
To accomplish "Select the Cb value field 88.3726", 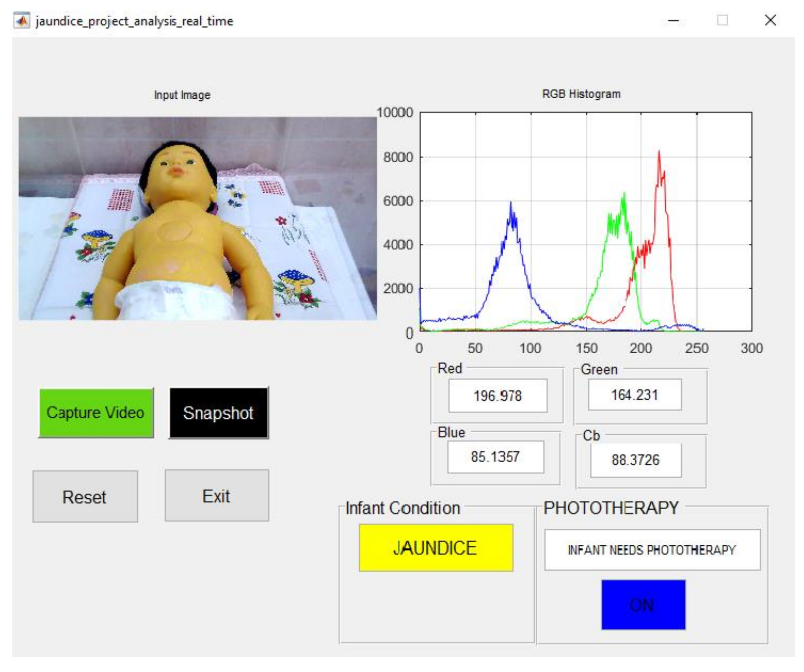I will 636,460.
